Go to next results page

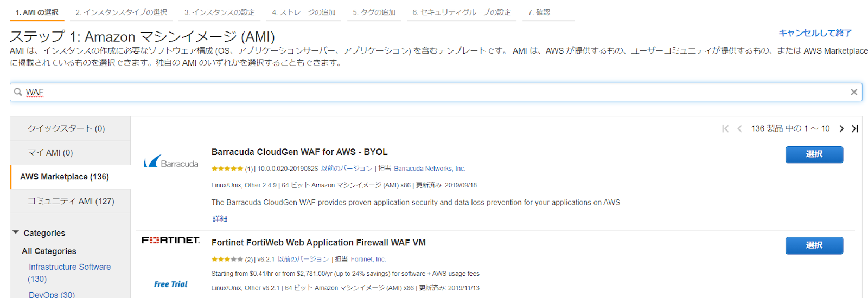click(x=841, y=128)
